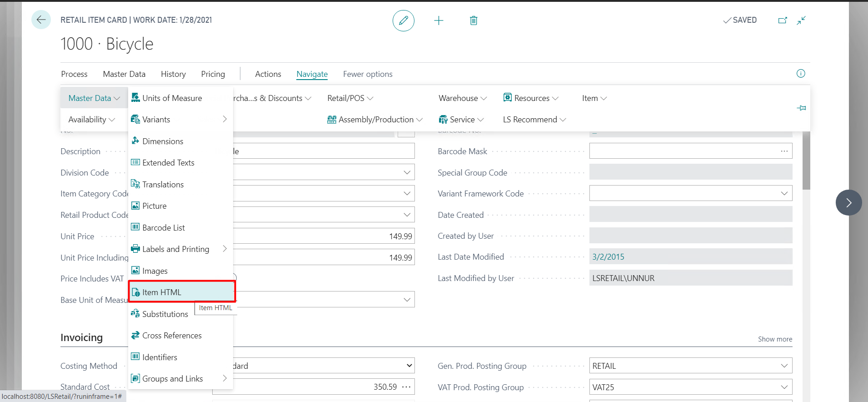
Task: Click the Identifiers icon
Action: pyautogui.click(x=135, y=357)
